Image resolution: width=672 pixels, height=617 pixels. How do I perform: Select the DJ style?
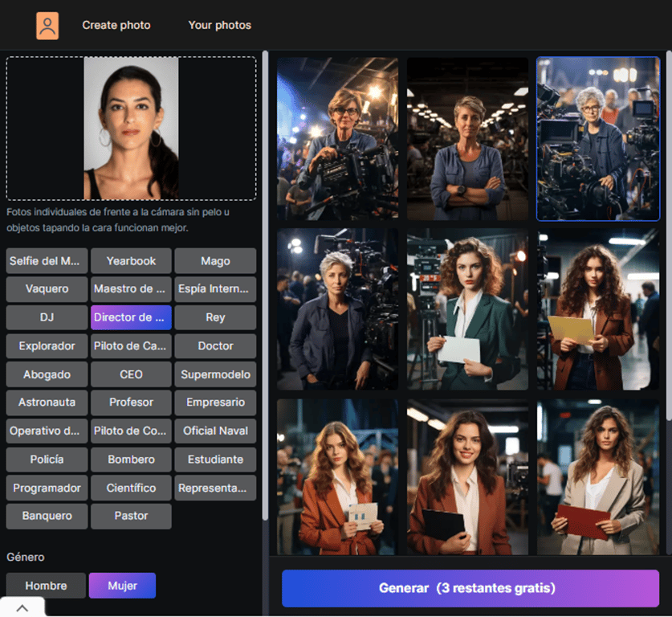(47, 317)
